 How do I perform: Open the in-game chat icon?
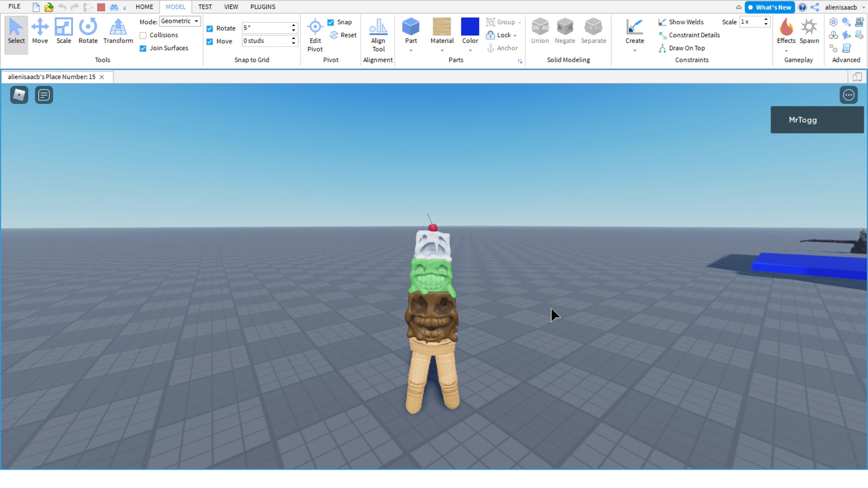[44, 95]
